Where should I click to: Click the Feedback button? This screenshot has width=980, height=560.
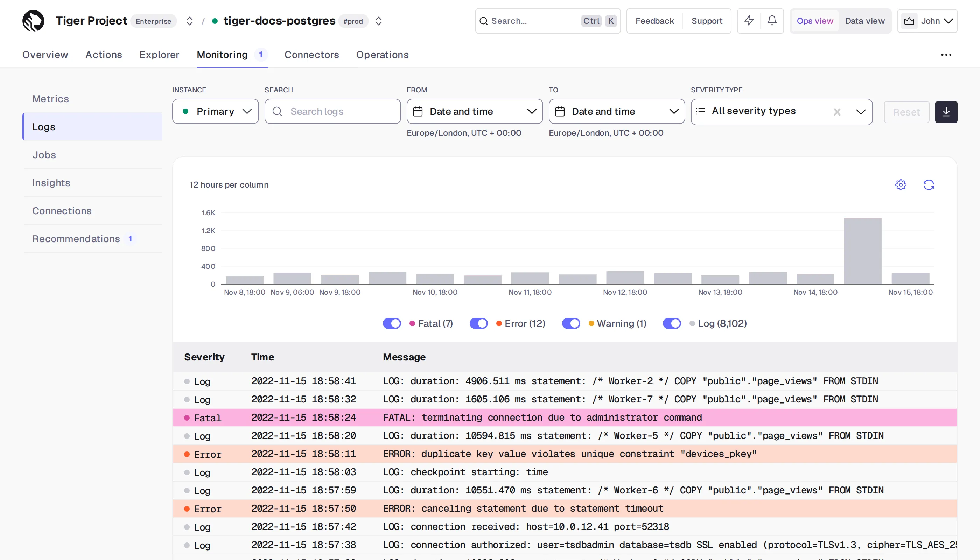pos(654,21)
